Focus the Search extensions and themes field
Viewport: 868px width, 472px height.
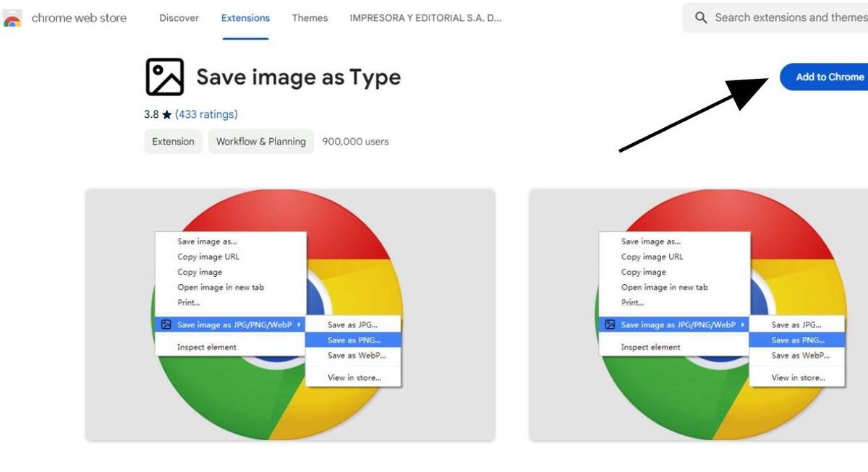pos(788,17)
